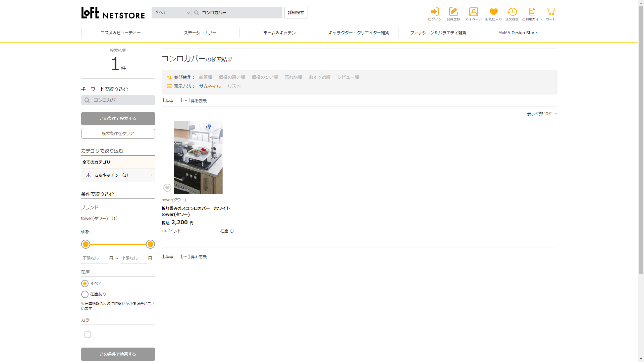644x362 pixels.
Task: Open ステーショナリー navigation menu
Action: tap(200, 33)
